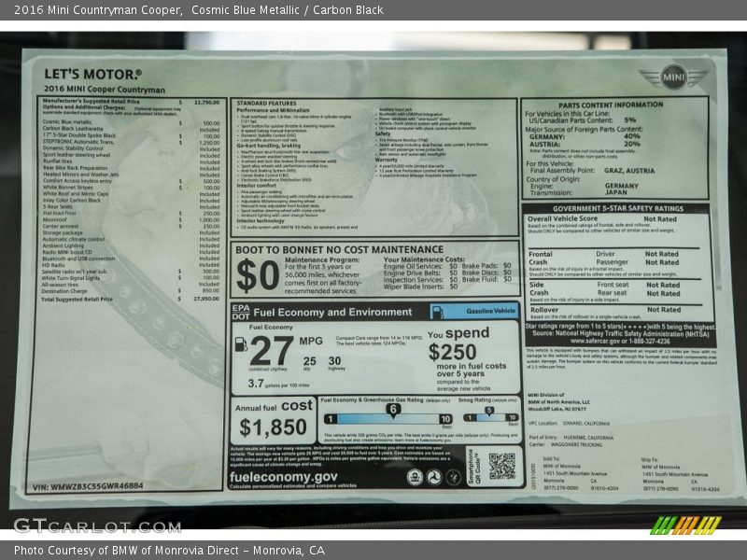Click the "Cosmic Blue metallic" option row
747x560 pixels.
click(131, 122)
